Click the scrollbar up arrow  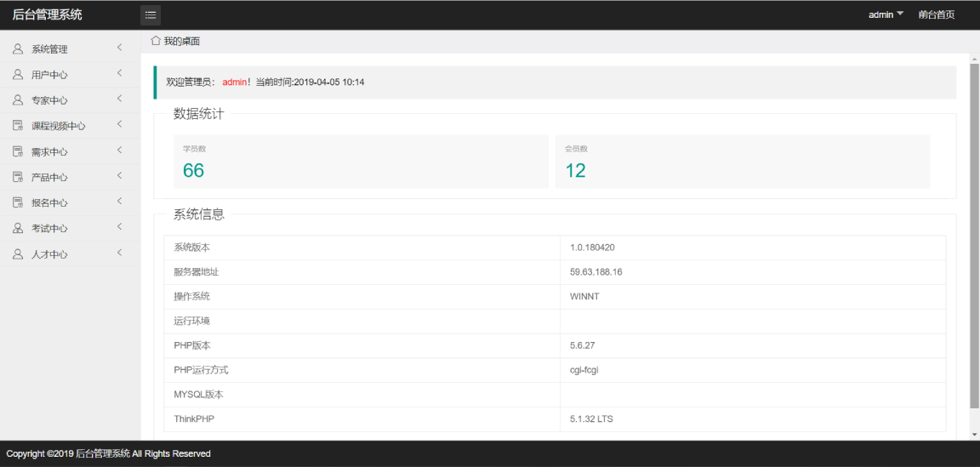click(974, 59)
